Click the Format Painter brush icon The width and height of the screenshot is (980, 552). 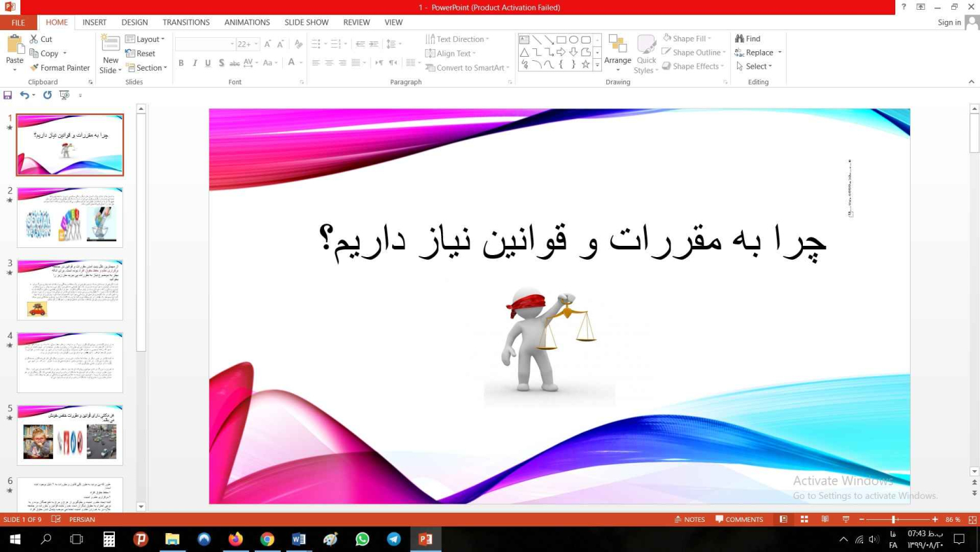[x=34, y=68]
